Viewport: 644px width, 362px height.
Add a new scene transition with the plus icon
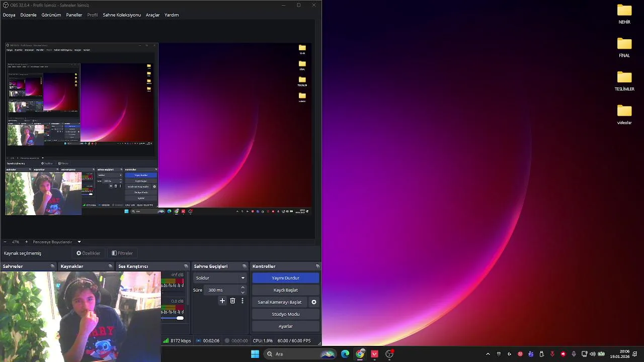pyautogui.click(x=222, y=301)
